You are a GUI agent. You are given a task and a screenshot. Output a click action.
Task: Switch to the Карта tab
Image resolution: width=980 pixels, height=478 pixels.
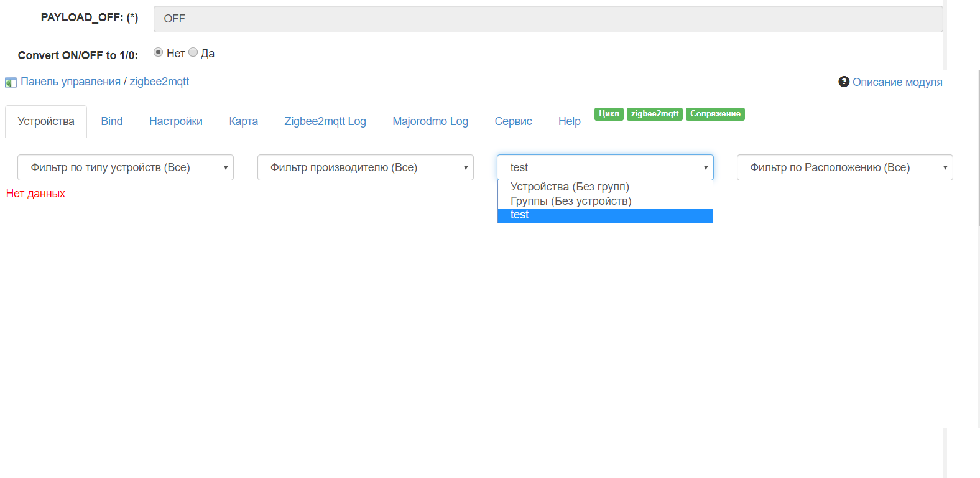[243, 121]
